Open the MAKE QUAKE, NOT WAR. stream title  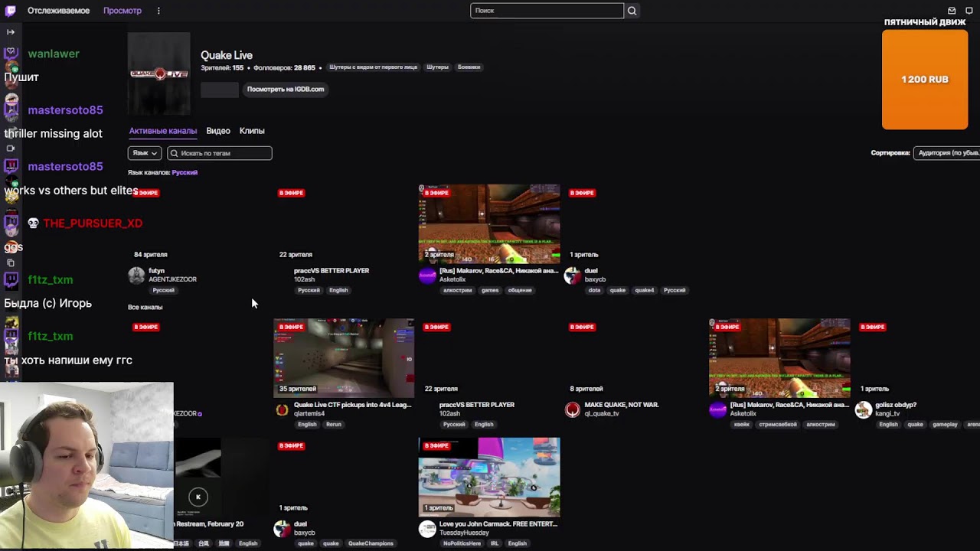pos(622,405)
